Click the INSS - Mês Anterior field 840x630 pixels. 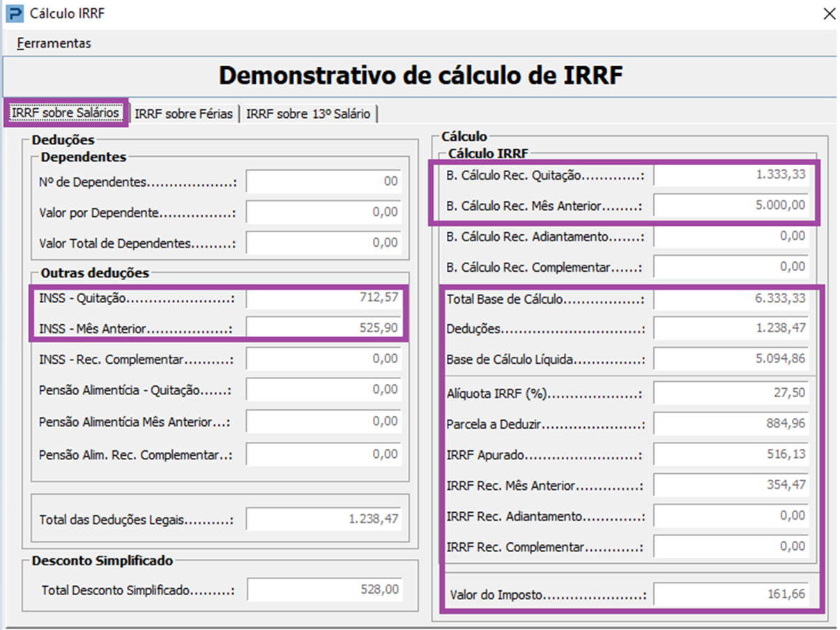325,328
